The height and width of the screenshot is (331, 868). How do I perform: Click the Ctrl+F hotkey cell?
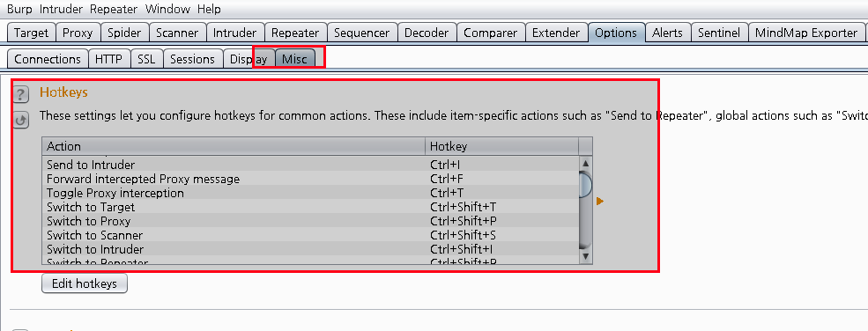pyautogui.click(x=501, y=179)
